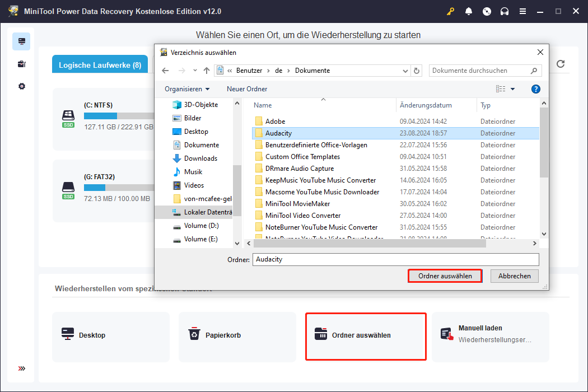
Task: Select the C: NTFS drive
Action: tap(104, 119)
